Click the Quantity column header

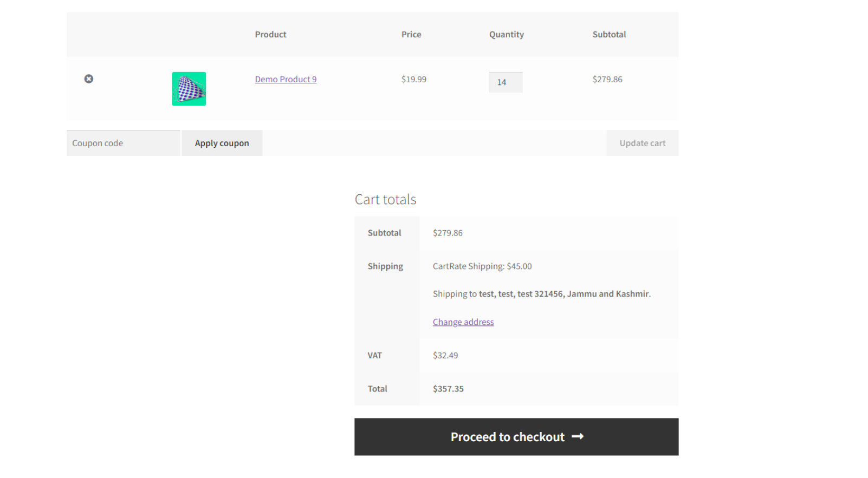[x=506, y=35]
